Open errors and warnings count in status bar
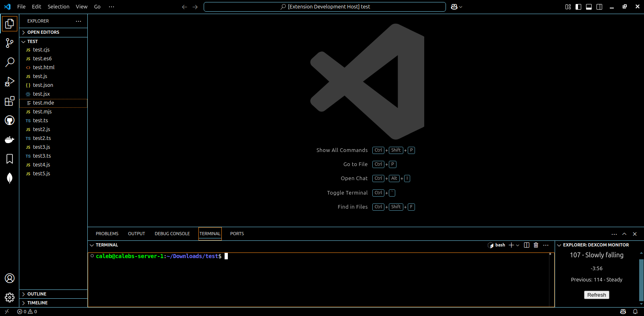The image size is (644, 316). point(27,312)
